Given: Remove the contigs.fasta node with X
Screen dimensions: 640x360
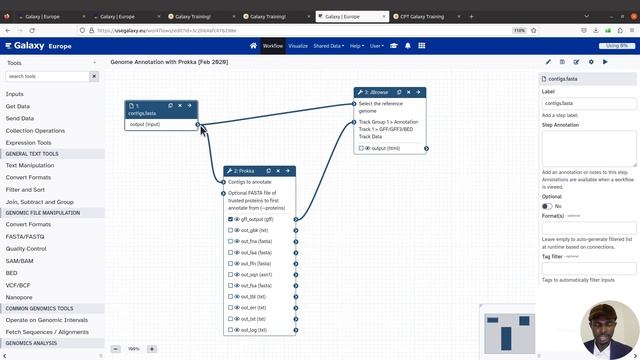Looking at the screenshot, I should coord(180,105).
